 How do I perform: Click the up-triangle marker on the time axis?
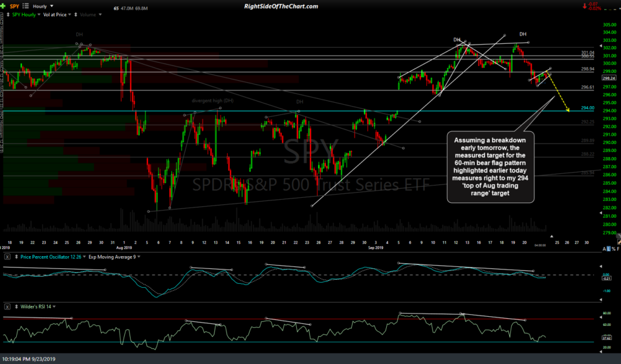[x=551, y=236]
